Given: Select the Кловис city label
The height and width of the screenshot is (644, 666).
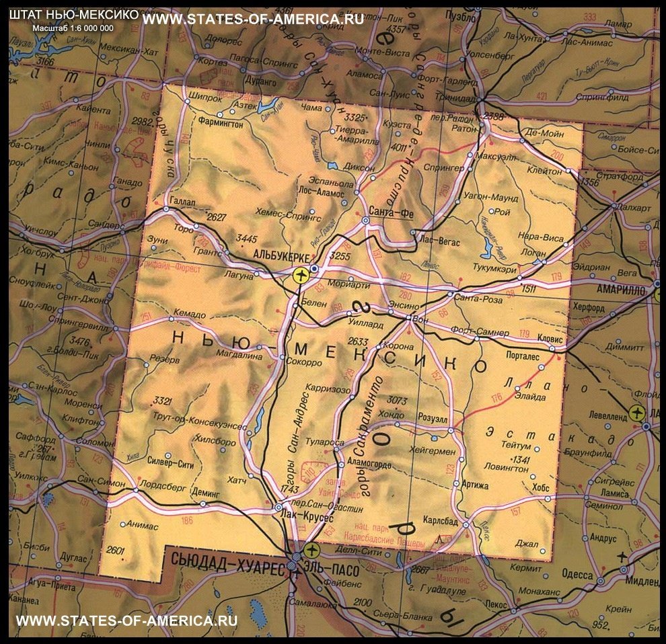Looking at the screenshot, I should click(549, 340).
